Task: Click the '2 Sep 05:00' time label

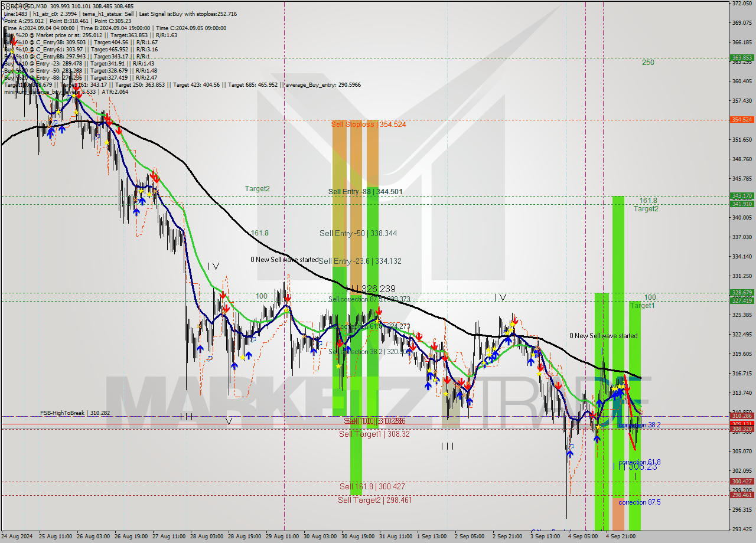Action: pos(470,537)
